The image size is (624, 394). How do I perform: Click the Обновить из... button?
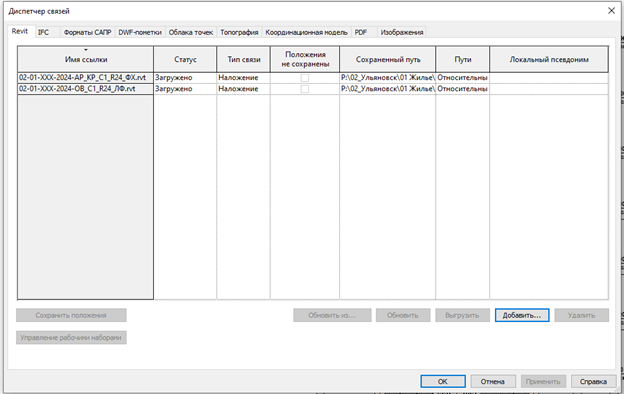pyautogui.click(x=332, y=315)
